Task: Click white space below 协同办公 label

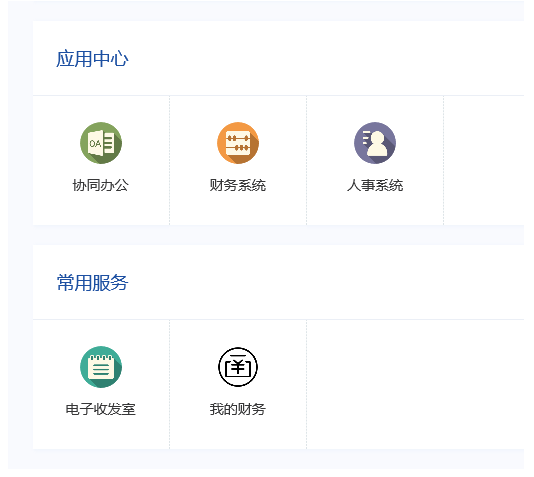Action: pos(101,209)
